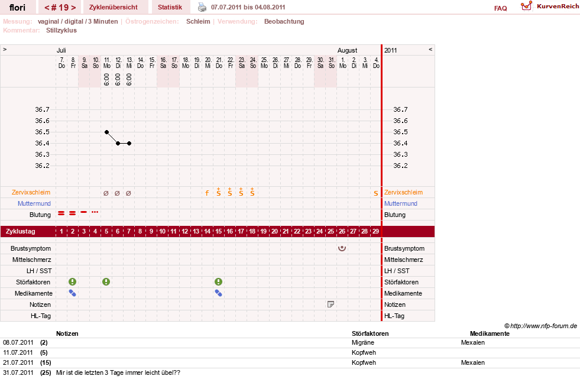The height and width of the screenshot is (392, 580).
Task: Select the 36.4 temperature point on 13 July
Action: (129, 143)
